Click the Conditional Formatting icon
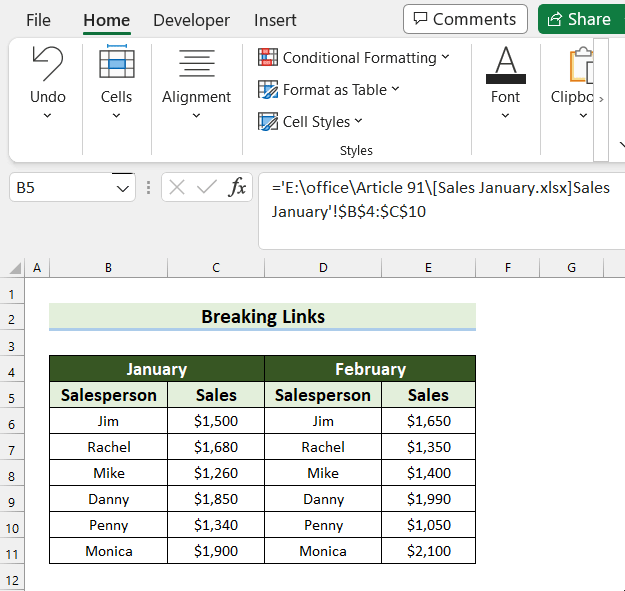This screenshot has height=591, width=625. click(x=268, y=57)
